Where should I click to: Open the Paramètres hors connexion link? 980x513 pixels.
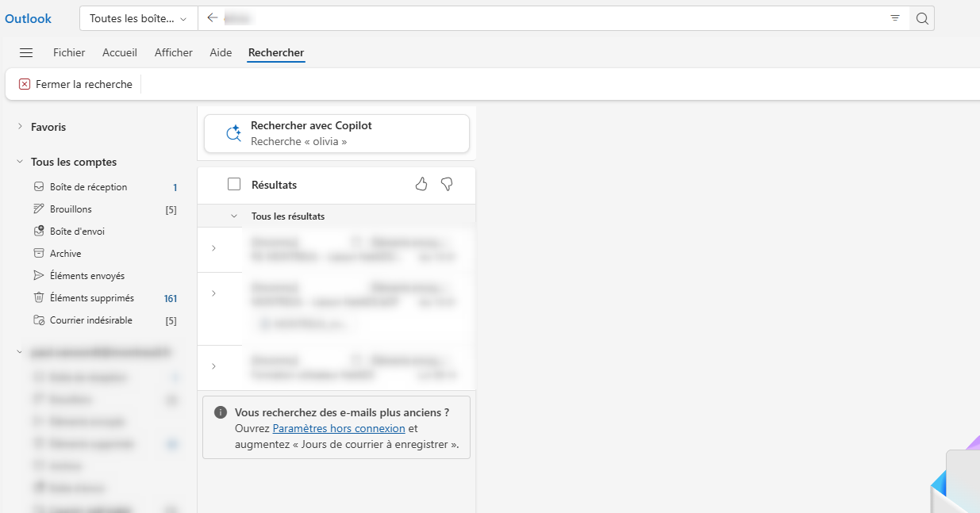[339, 428]
